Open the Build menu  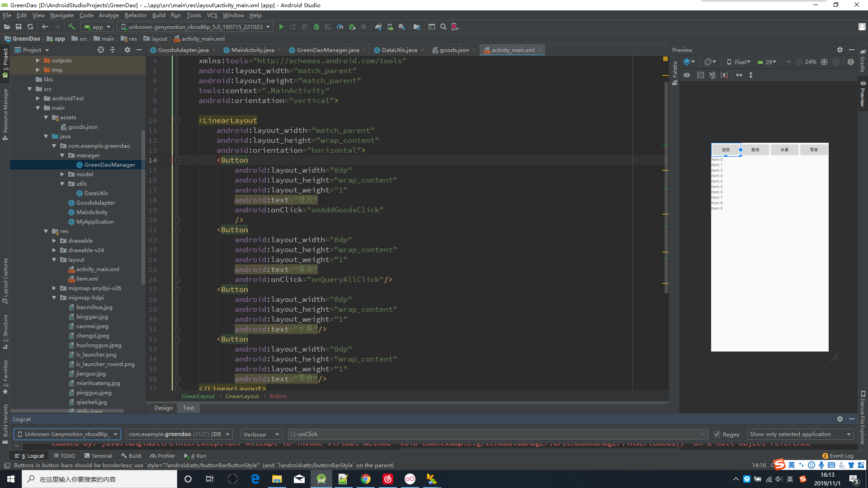click(x=159, y=15)
